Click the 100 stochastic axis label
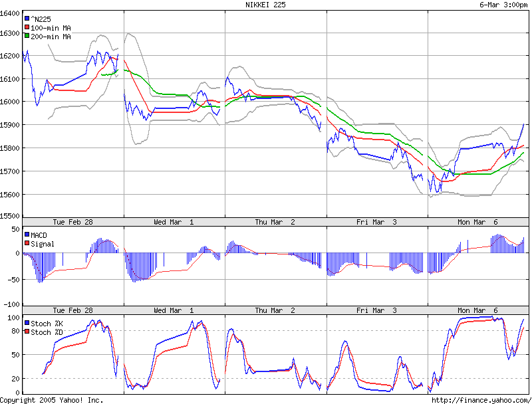Image resolution: width=532 pixels, height=404 pixels. point(13,318)
